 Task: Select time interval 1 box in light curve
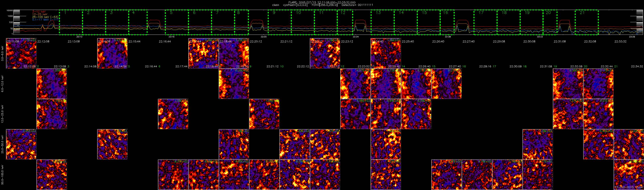tap(71, 22)
